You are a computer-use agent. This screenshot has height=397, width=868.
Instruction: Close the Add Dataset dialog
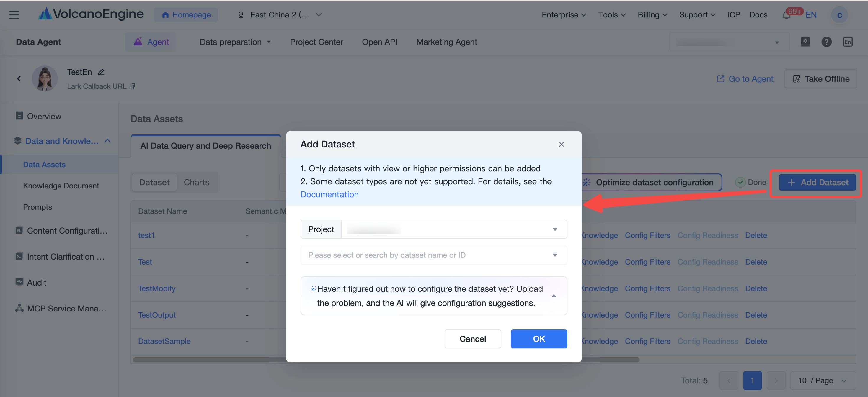point(561,144)
